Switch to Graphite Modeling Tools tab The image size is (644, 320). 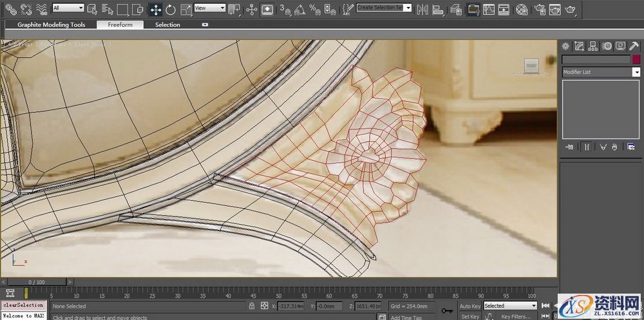pos(52,24)
